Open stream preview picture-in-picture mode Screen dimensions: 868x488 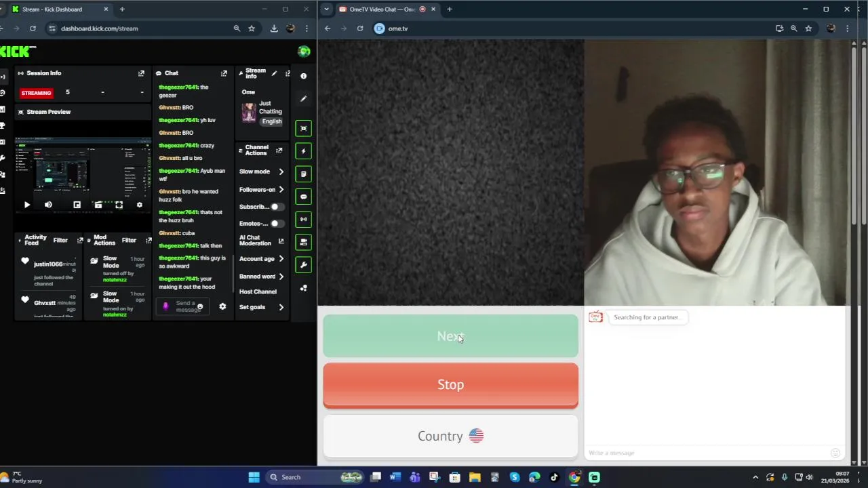coord(77,205)
